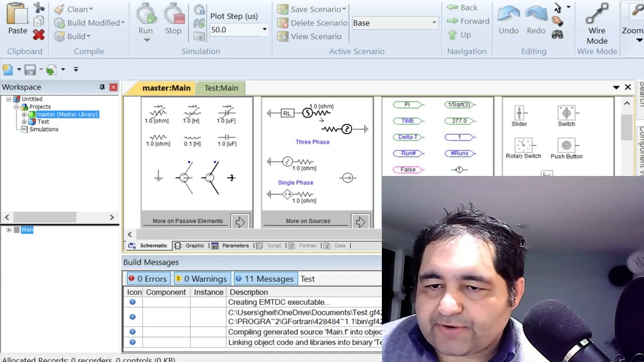This screenshot has height=362, width=644.
Task: Select the Slider control component
Action: (x=519, y=116)
